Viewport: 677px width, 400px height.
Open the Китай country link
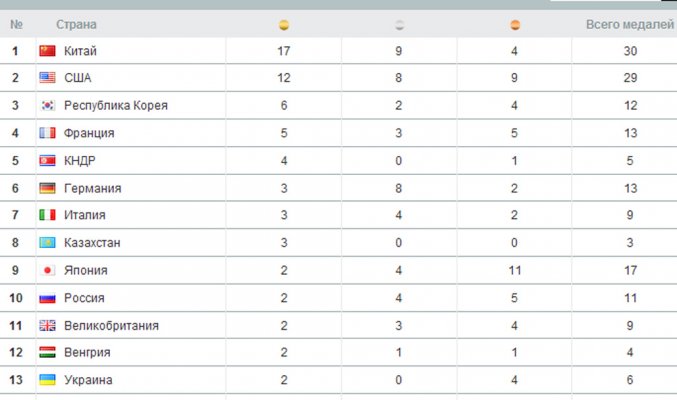click(x=80, y=51)
